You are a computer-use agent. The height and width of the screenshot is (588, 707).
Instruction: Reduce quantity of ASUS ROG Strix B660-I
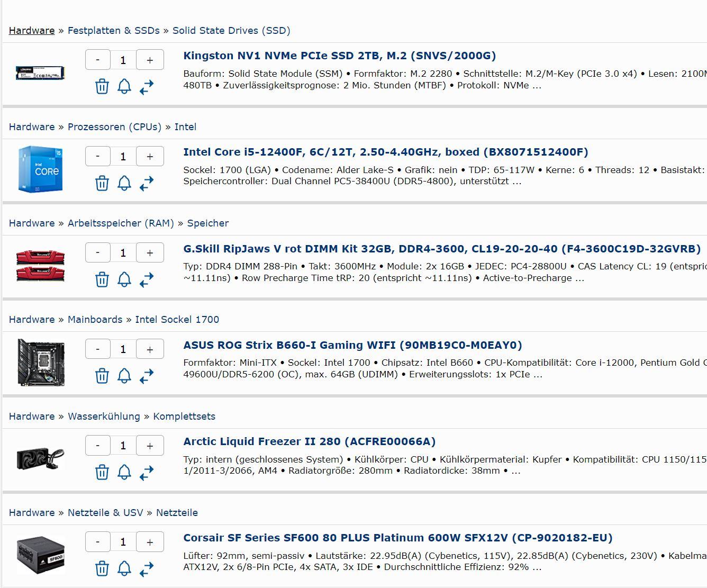98,349
